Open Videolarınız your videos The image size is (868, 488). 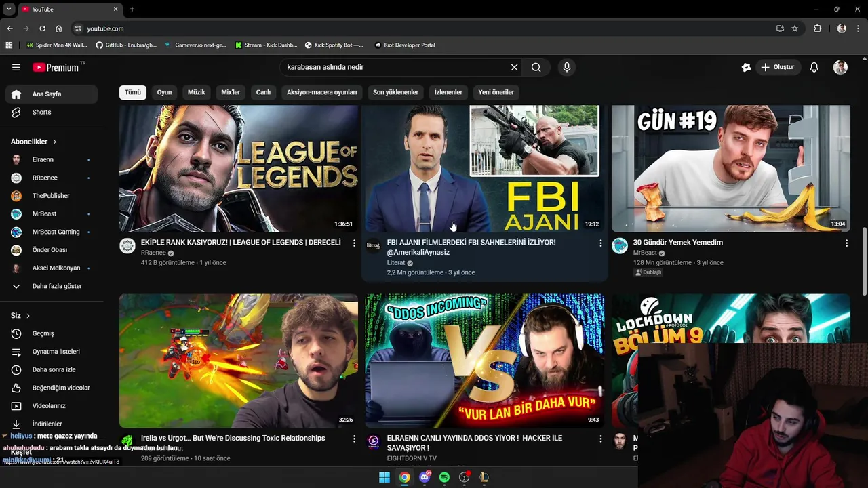pos(52,406)
